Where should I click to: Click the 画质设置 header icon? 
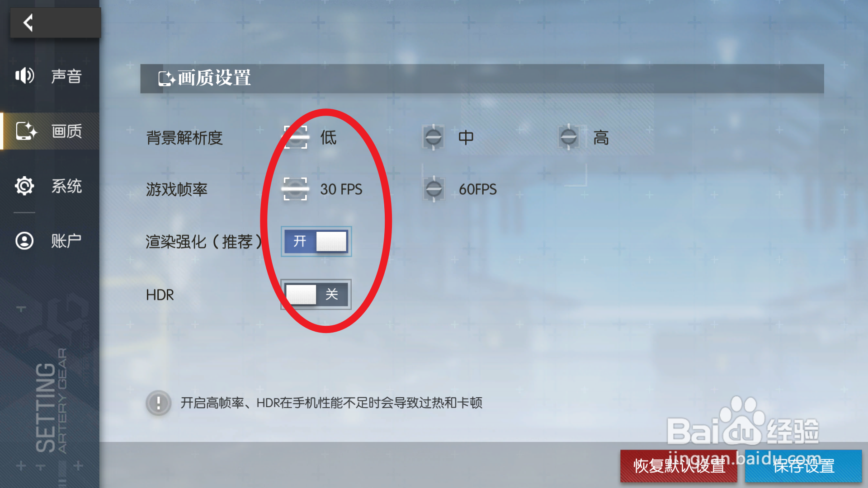(x=166, y=79)
